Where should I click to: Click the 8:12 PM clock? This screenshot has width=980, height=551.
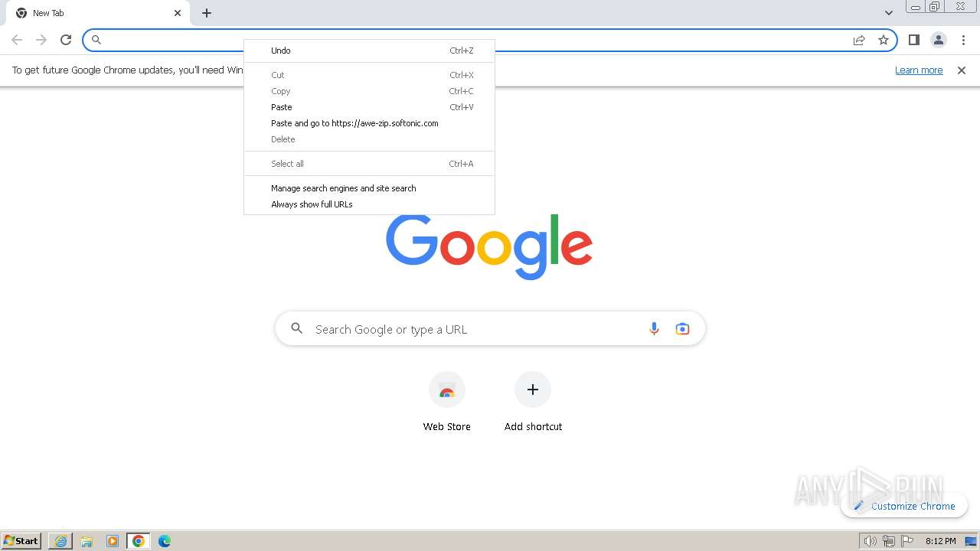pyautogui.click(x=940, y=541)
